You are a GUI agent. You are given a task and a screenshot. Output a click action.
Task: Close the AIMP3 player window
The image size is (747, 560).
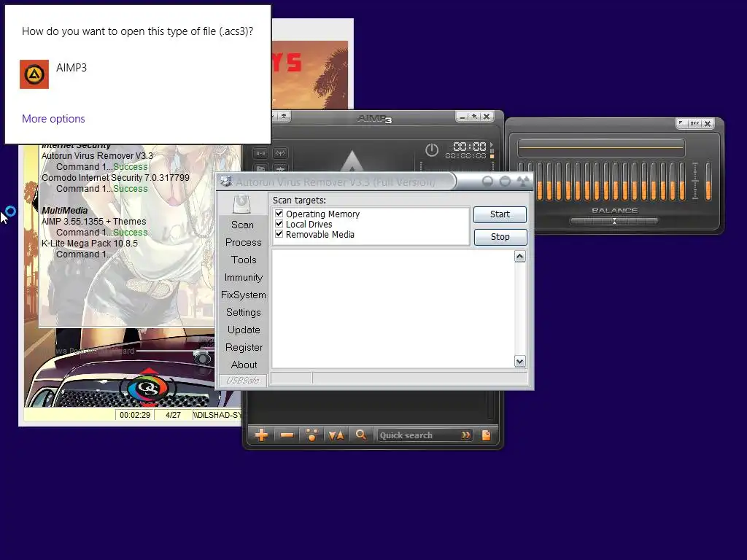487,116
